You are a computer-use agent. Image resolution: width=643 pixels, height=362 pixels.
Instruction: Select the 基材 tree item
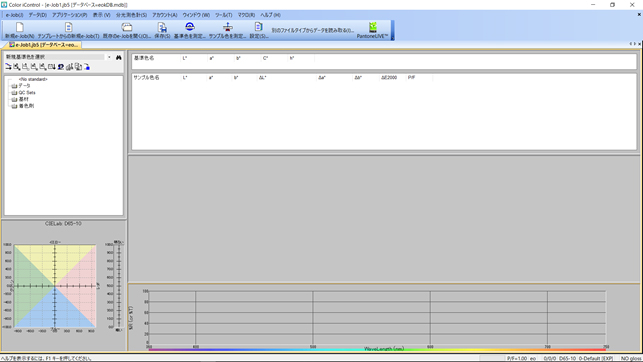[24, 99]
